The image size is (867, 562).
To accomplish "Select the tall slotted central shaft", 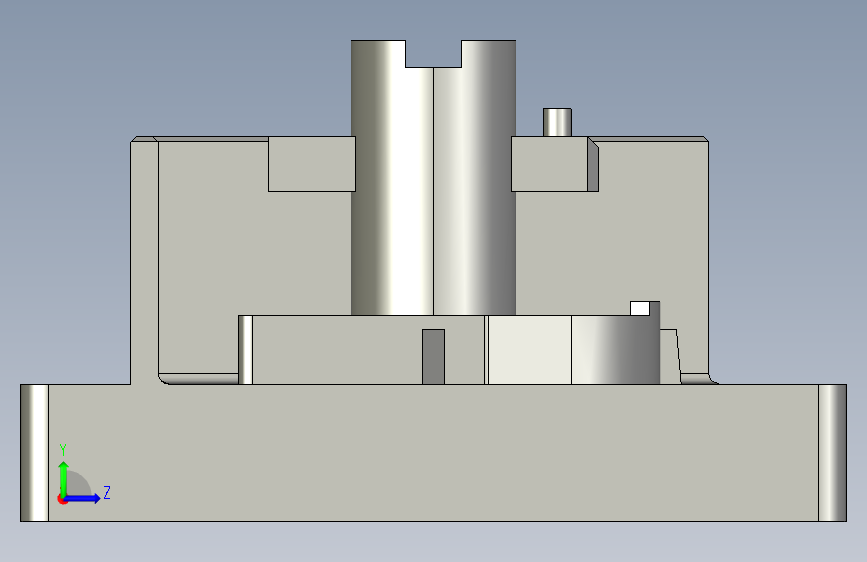I will [434, 178].
